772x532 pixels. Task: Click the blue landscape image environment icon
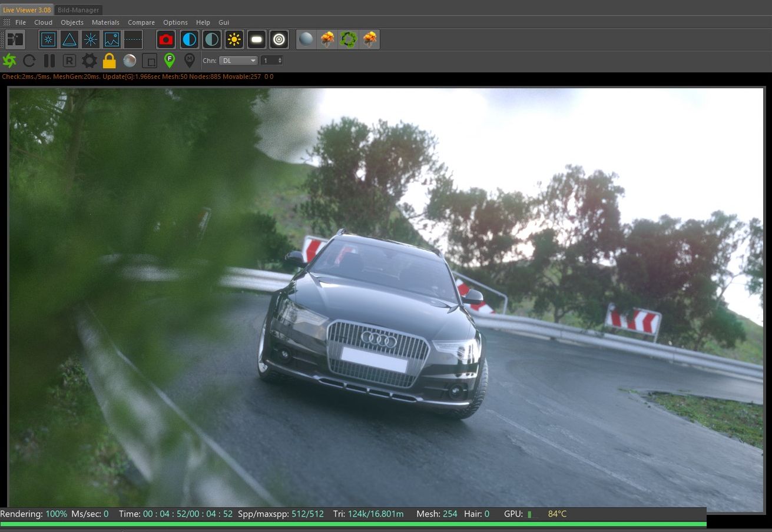pyautogui.click(x=112, y=39)
